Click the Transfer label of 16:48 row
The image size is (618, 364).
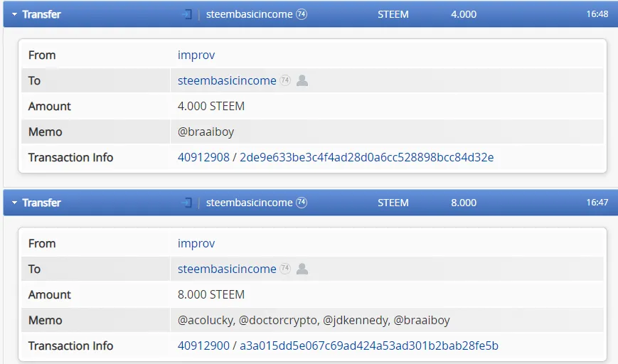coord(41,15)
